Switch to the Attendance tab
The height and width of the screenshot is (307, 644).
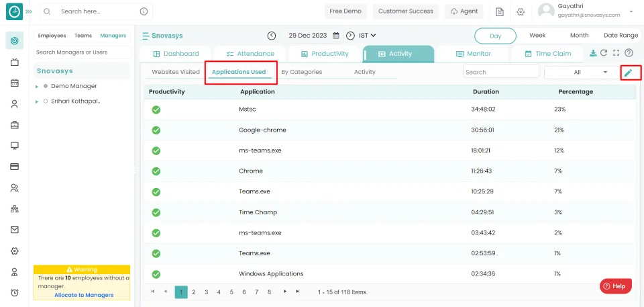[250, 54]
